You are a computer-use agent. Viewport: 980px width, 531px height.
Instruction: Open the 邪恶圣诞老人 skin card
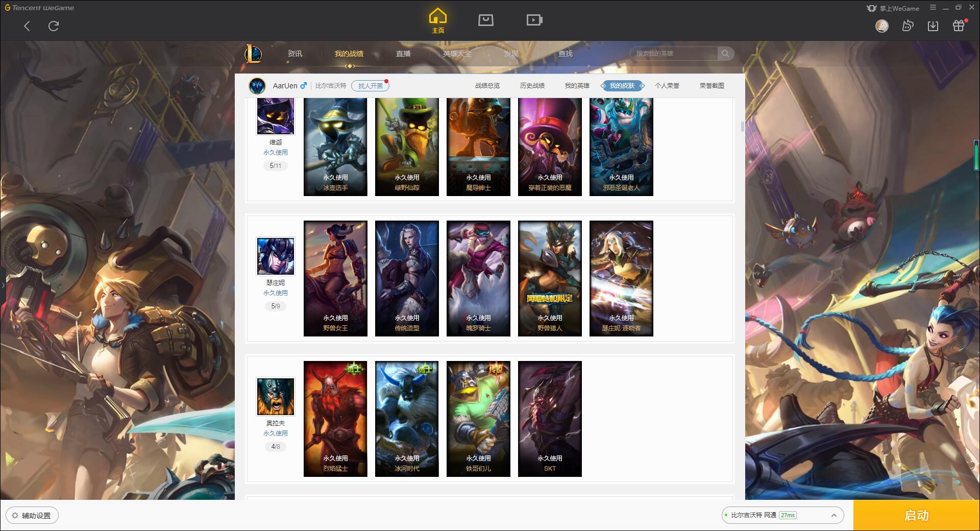pos(621,147)
